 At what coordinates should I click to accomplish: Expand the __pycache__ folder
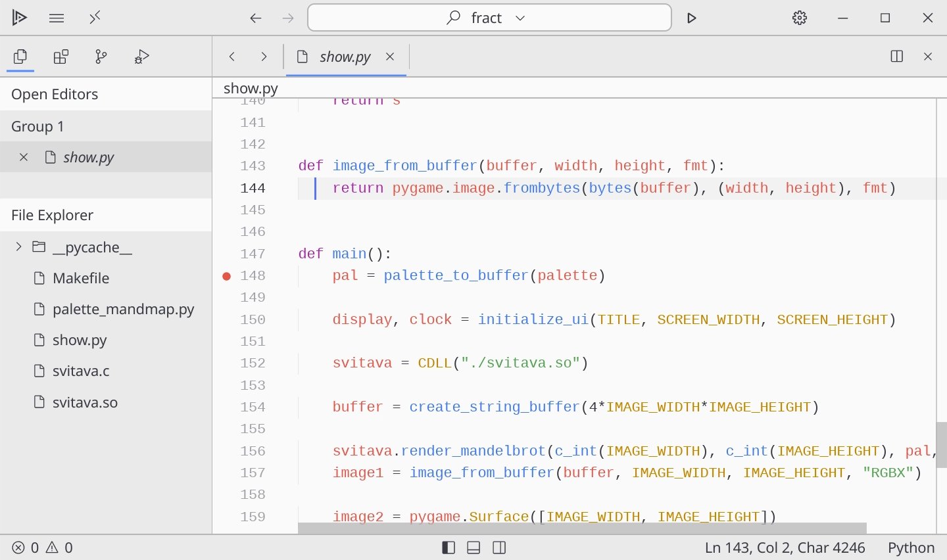pos(18,247)
